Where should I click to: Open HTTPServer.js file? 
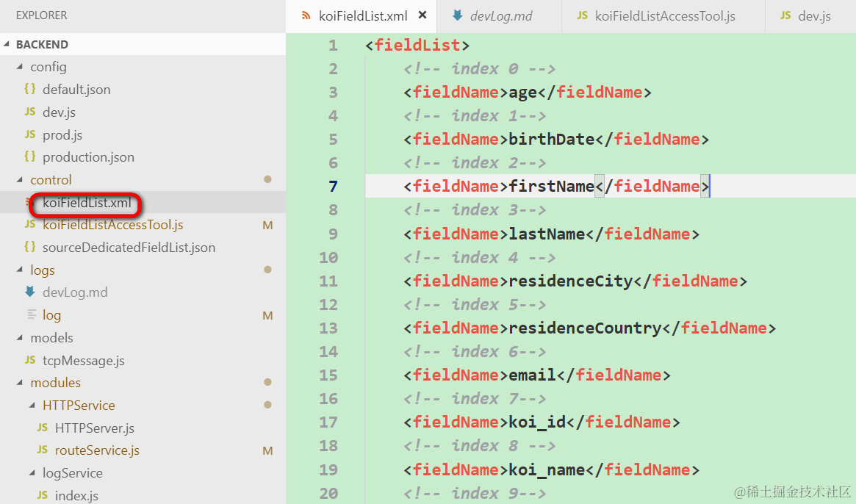tap(95, 428)
